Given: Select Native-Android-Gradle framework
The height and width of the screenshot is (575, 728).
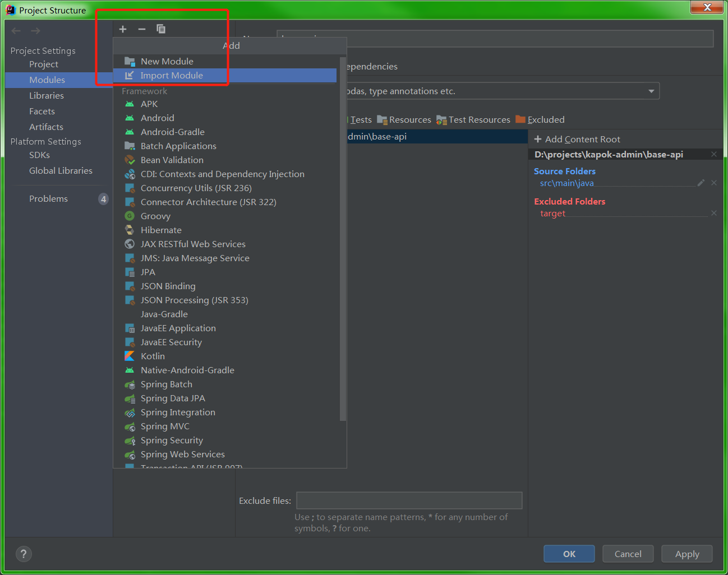Looking at the screenshot, I should (x=226, y=370).
